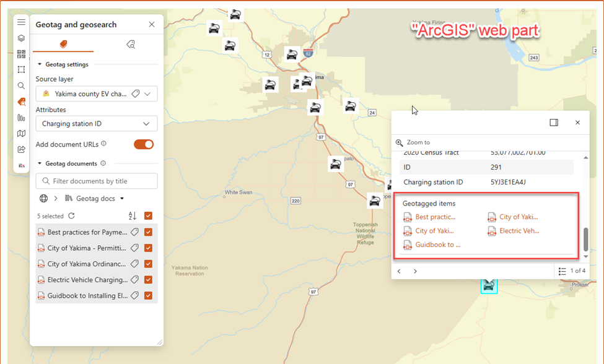Click the refresh icon next to 5 selected
Viewport: 604px width, 364px height.
click(x=71, y=216)
